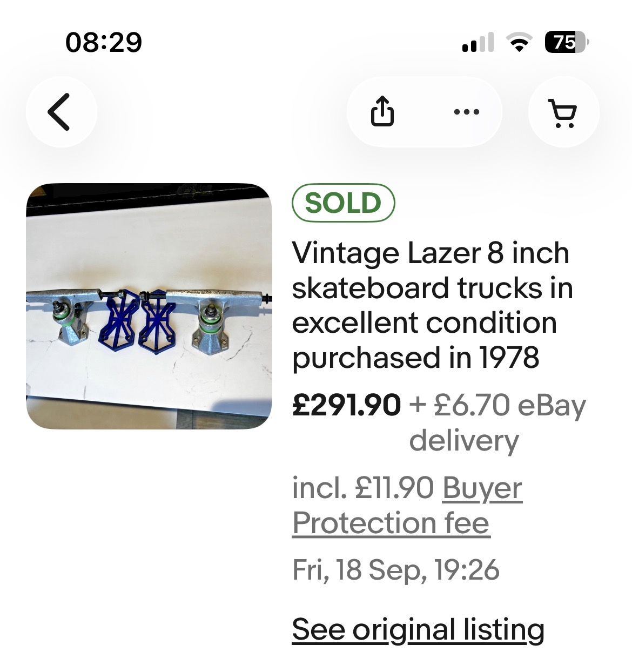Tap the green SOLD badge
Screen dimensions: 632x672
344,203
